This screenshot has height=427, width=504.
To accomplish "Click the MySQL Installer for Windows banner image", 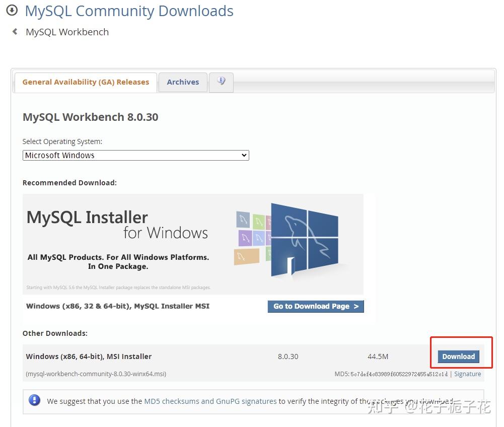I will coord(193,243).
